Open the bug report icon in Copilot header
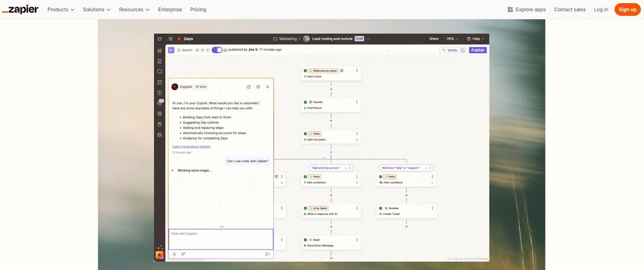Screen dimensions: 644x270 point(249,87)
